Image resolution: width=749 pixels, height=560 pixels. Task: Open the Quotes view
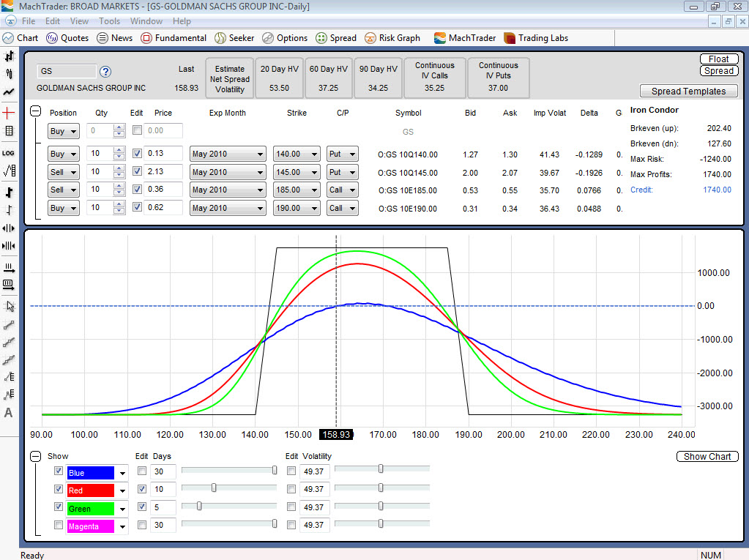coord(67,38)
